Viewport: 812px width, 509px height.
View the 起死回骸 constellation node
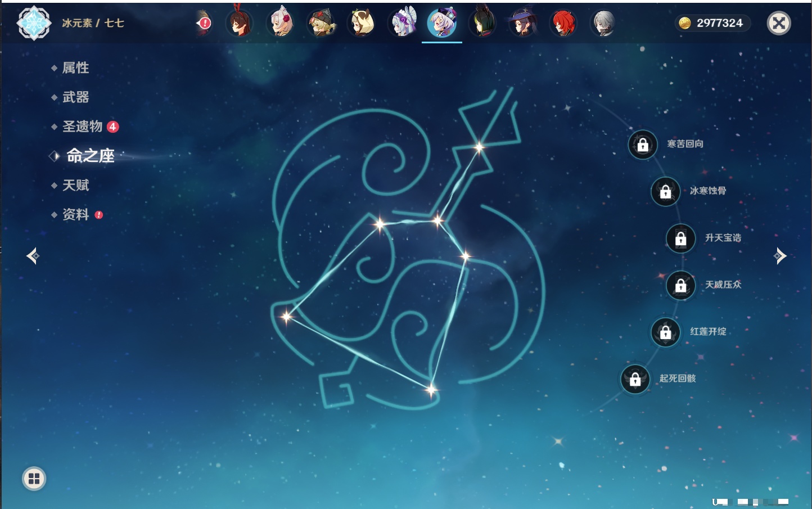click(x=635, y=379)
